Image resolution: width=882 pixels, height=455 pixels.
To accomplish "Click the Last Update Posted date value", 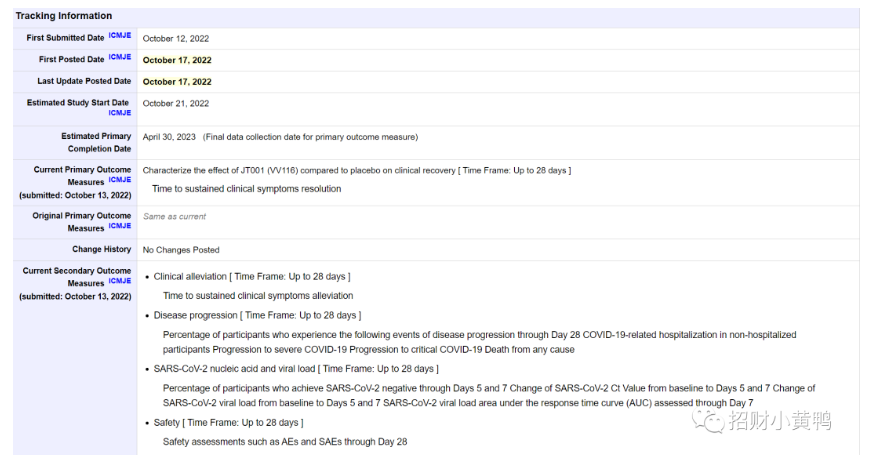I will tap(177, 82).
